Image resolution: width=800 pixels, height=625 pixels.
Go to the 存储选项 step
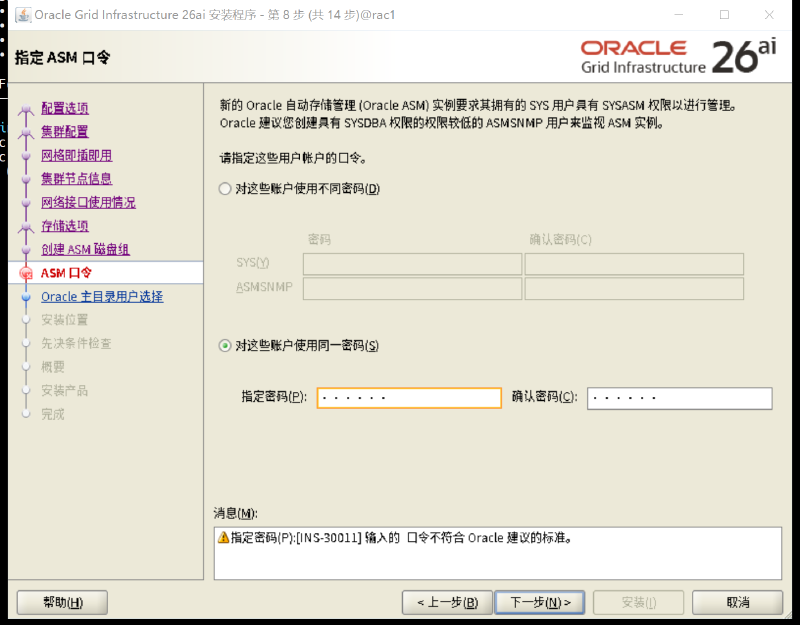(65, 226)
